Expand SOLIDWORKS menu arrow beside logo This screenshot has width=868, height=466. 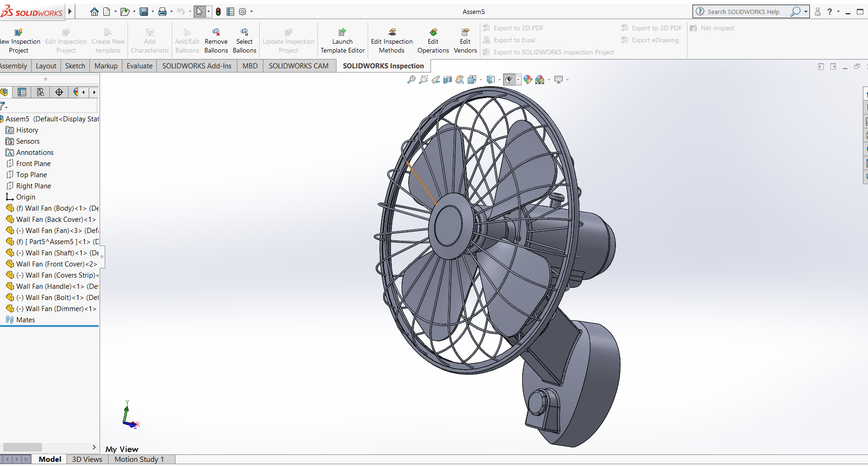pos(70,11)
